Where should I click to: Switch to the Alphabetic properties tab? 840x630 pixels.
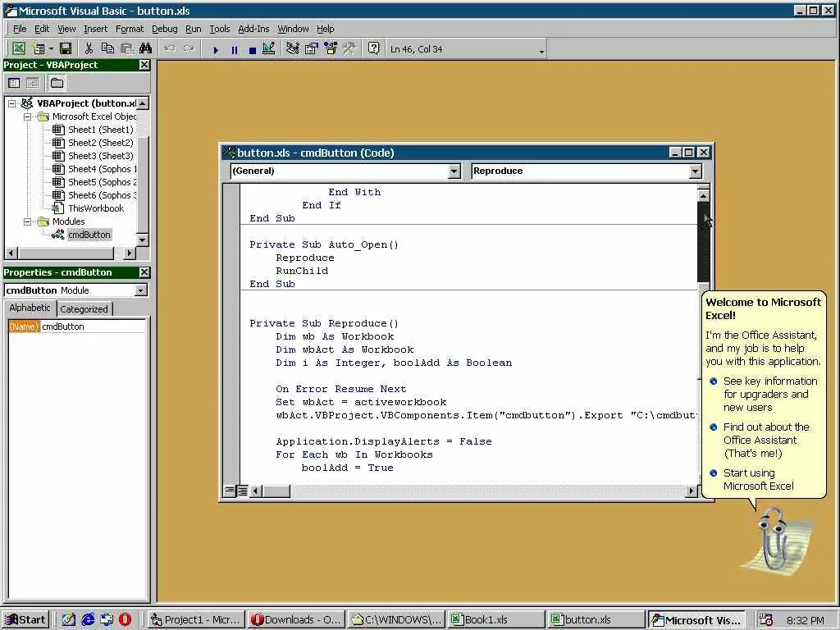(x=30, y=308)
